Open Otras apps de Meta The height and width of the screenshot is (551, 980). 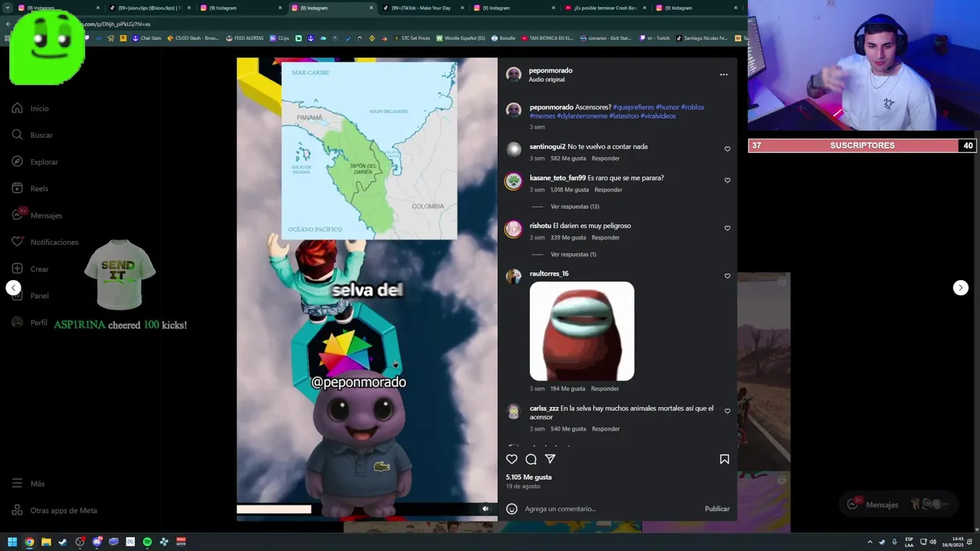coord(54,510)
